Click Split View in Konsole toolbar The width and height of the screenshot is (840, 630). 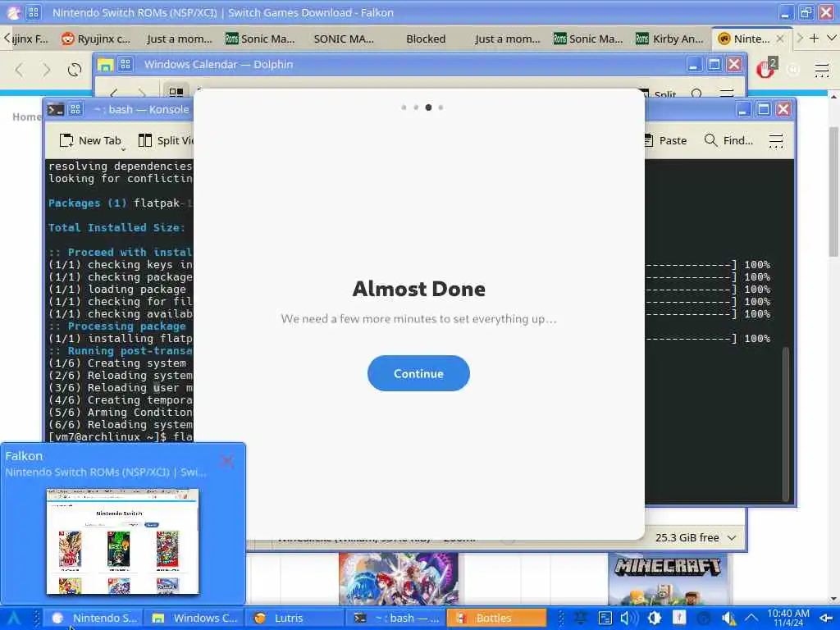pos(165,140)
